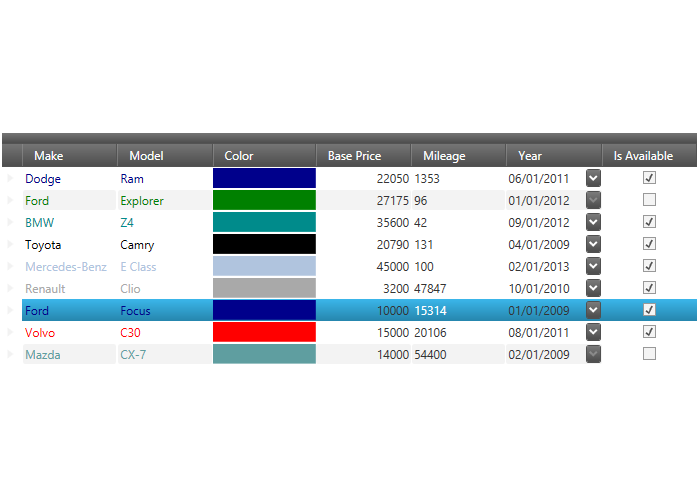This screenshot has width=700, height=500.
Task: Select the CX-7 model cell
Action: click(x=165, y=354)
